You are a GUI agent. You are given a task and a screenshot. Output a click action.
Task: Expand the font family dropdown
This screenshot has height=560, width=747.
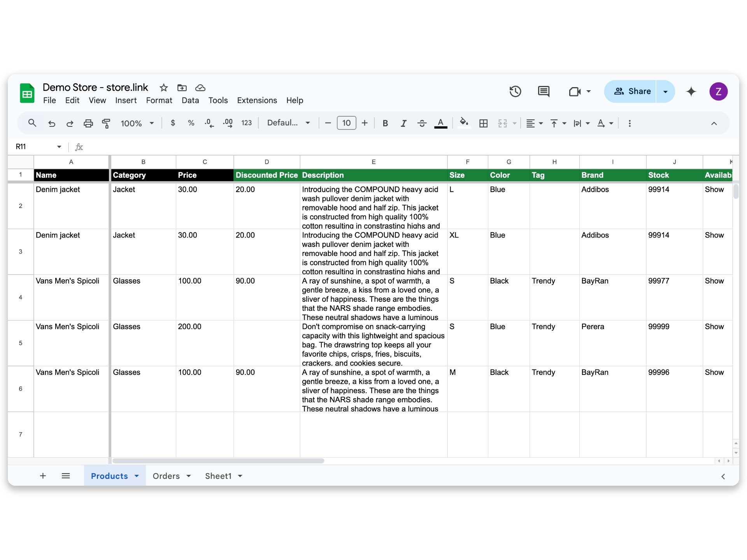pos(288,123)
